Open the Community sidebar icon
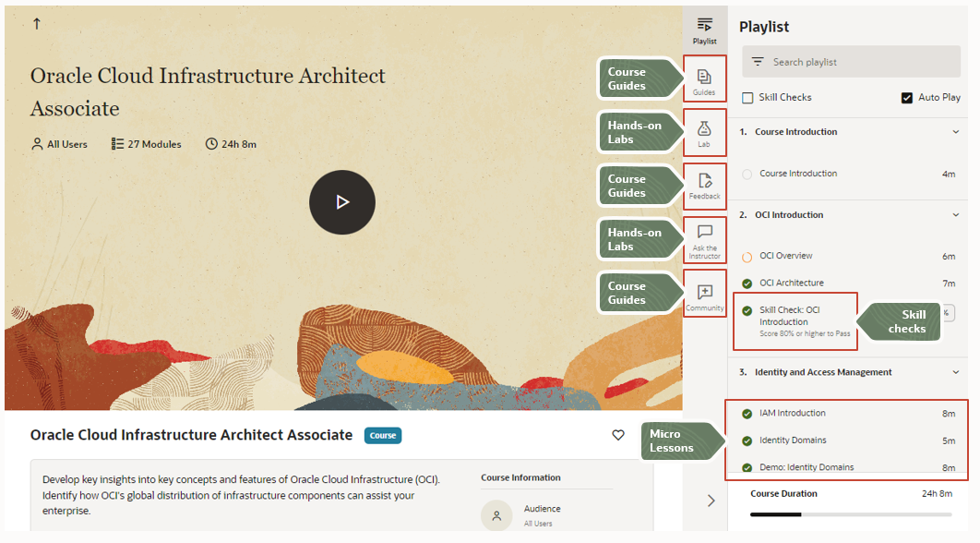 tap(704, 297)
